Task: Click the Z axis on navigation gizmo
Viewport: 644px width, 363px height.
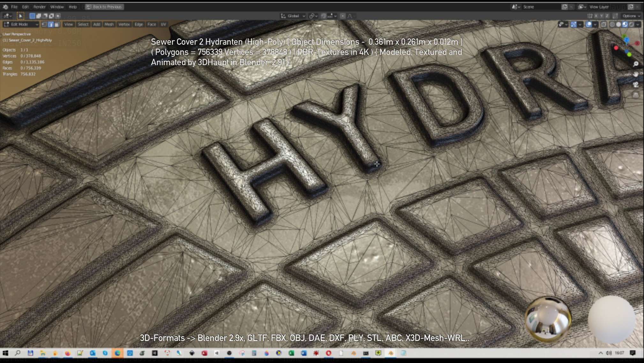Action: [627, 40]
